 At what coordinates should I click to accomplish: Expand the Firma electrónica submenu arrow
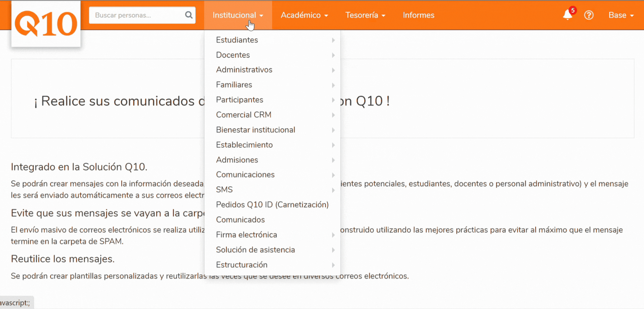coord(333,235)
